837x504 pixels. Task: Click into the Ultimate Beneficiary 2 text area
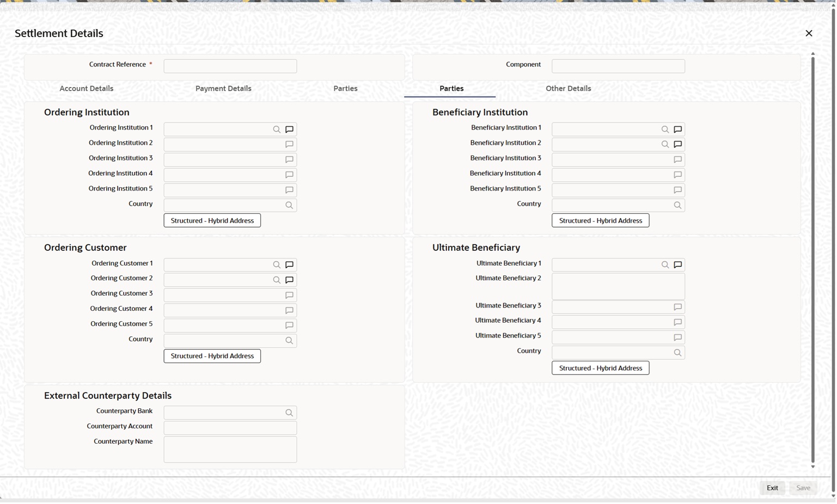tap(618, 286)
